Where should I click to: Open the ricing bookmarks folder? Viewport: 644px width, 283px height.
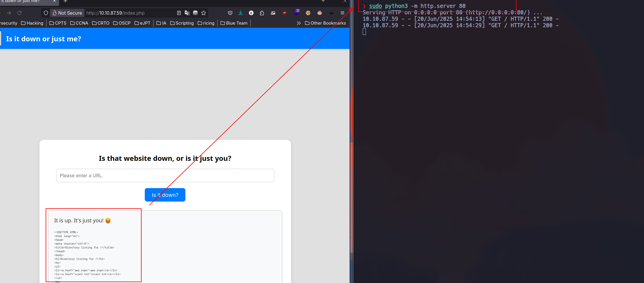click(x=206, y=23)
